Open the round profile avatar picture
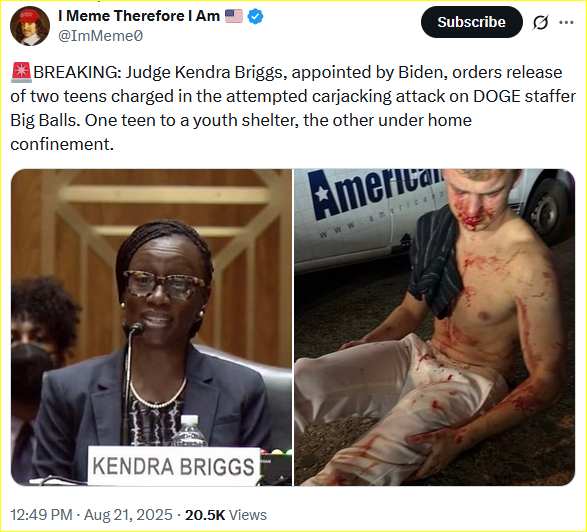 tap(30, 26)
